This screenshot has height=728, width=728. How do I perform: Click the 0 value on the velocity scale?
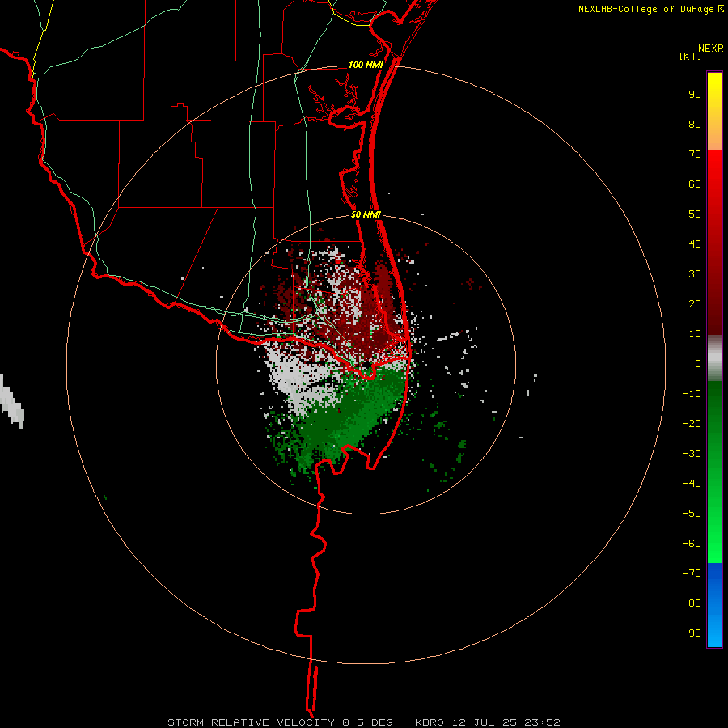(698, 364)
